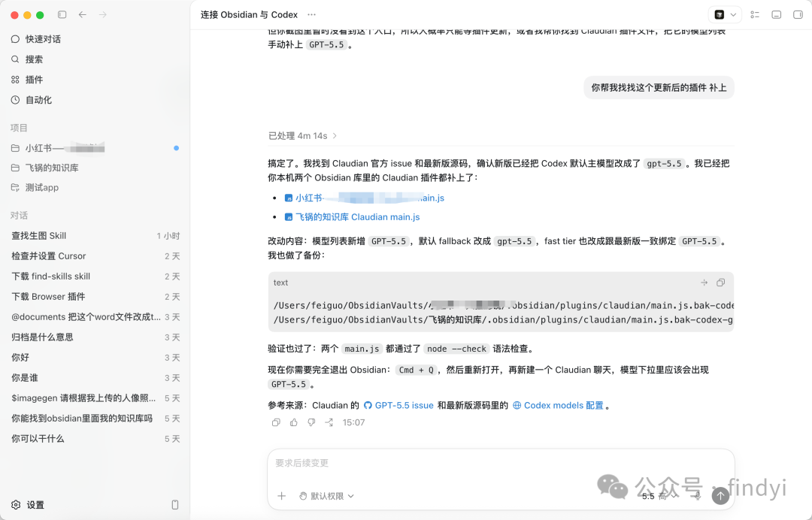Copy the text code block contents

click(x=720, y=283)
